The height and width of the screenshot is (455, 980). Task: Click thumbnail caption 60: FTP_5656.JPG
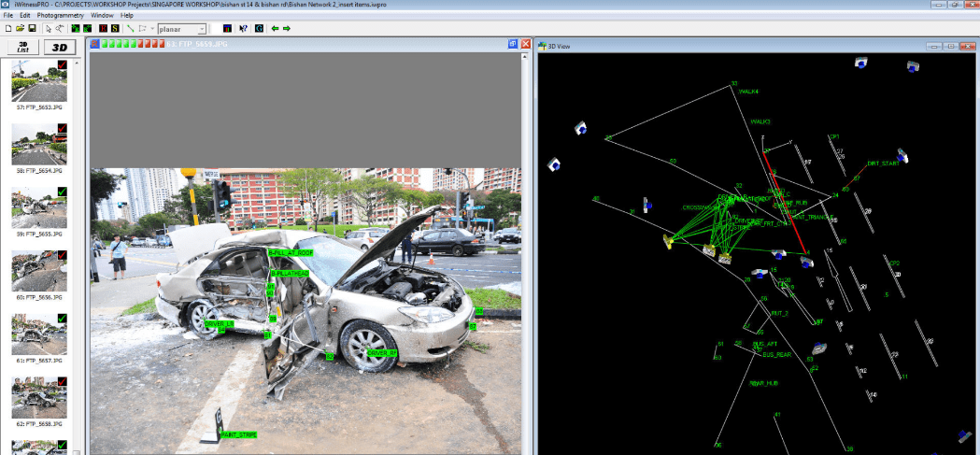(39, 297)
